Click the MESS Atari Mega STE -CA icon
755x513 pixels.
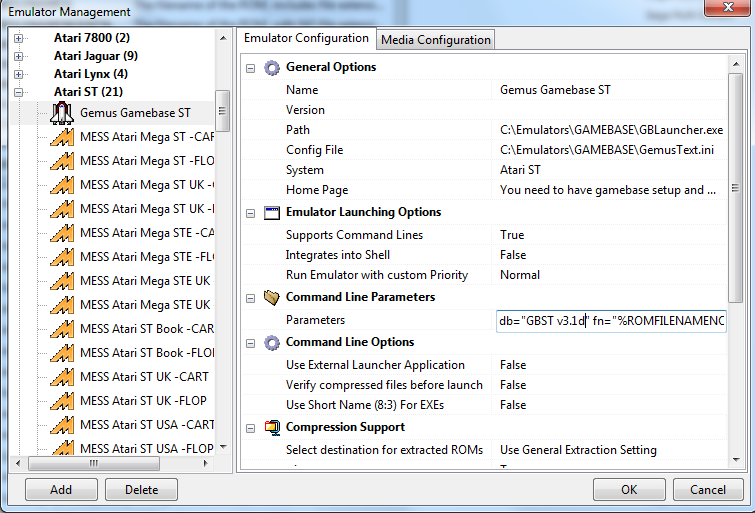pyautogui.click(x=62, y=233)
